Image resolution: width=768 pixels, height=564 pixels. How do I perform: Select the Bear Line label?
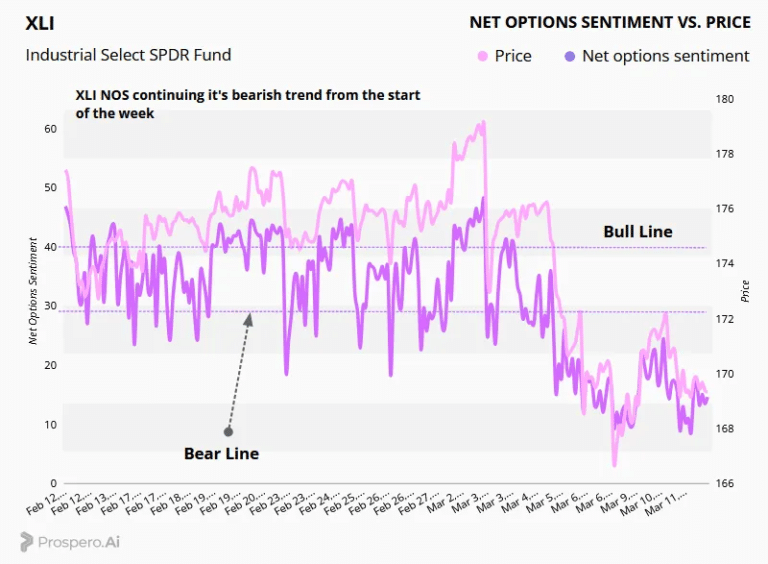[x=221, y=453]
